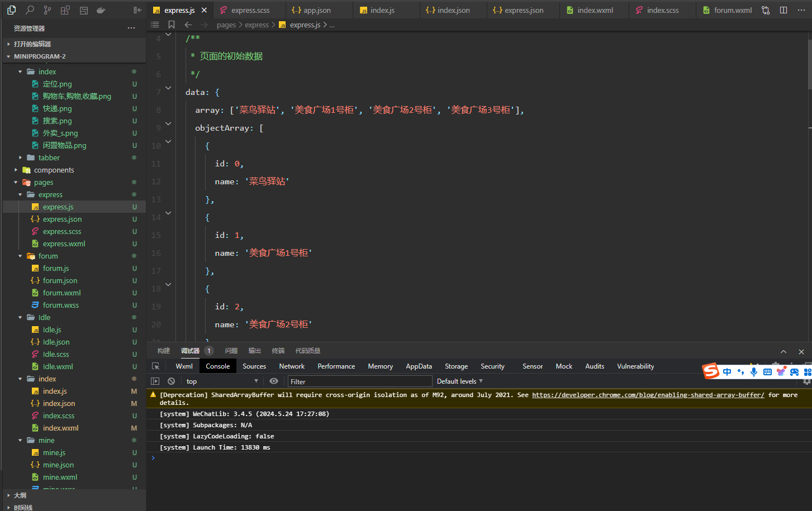This screenshot has width=812, height=511.
Task: Open the forum.wxml editor tab
Action: (727, 10)
